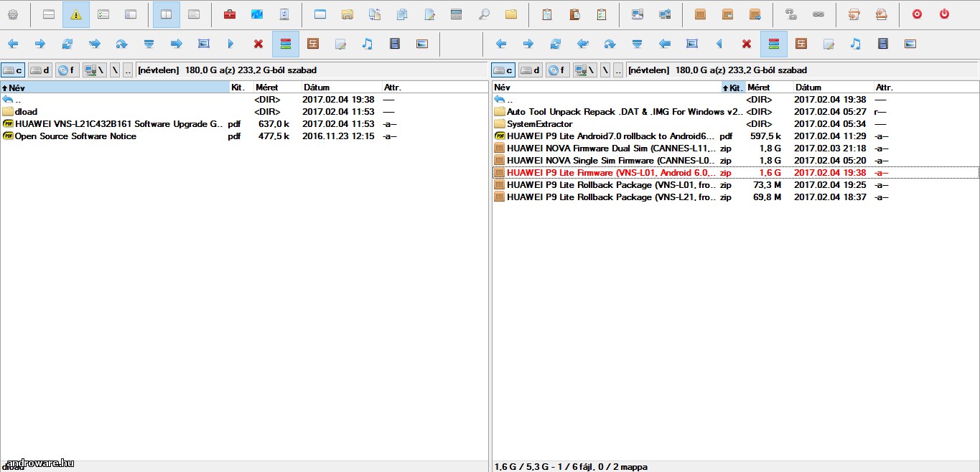Switch left panel to optical drive f

pyautogui.click(x=67, y=70)
